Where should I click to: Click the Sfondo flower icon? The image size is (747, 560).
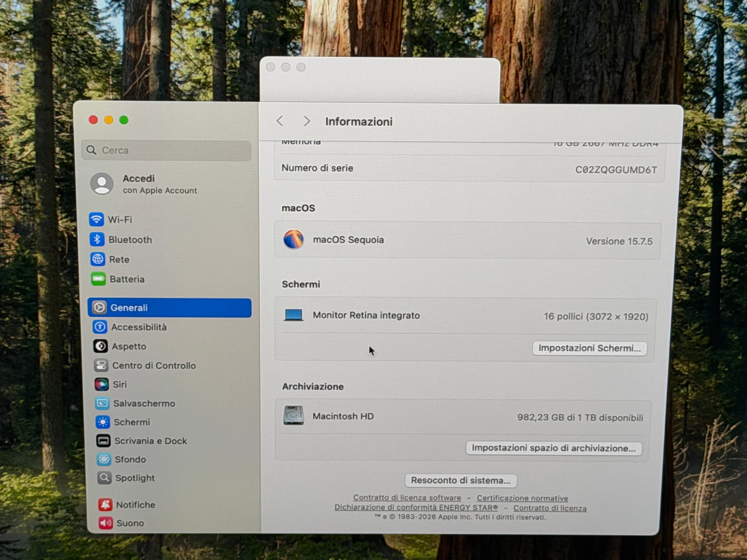click(x=104, y=459)
